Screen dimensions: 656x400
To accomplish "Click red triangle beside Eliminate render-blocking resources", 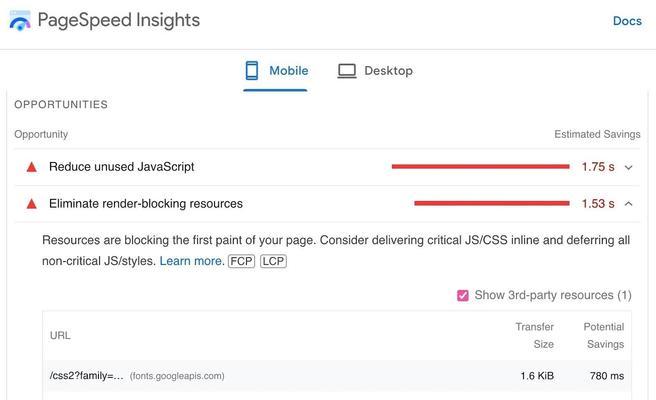I will pyautogui.click(x=31, y=204).
